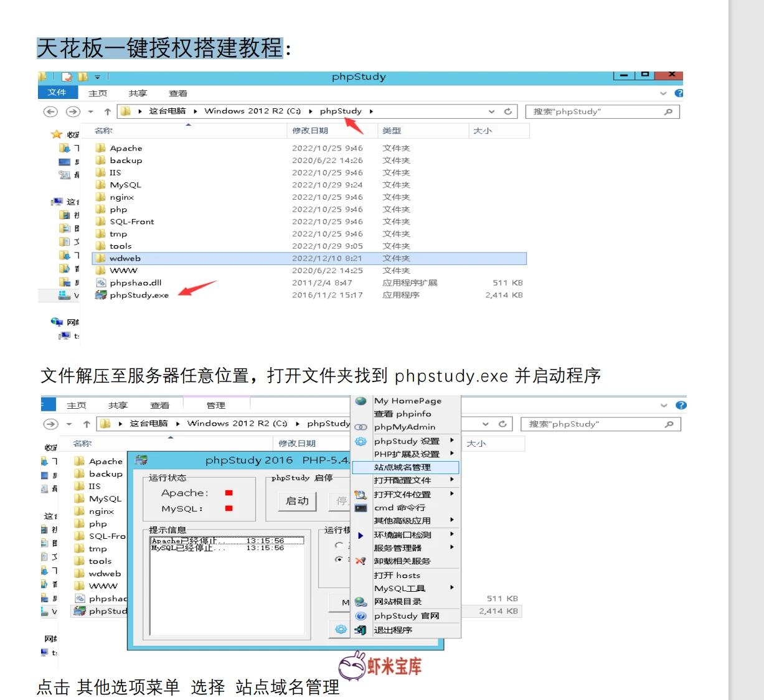
Task: Open recent locations dropdown in first Explorer
Action: (90, 112)
